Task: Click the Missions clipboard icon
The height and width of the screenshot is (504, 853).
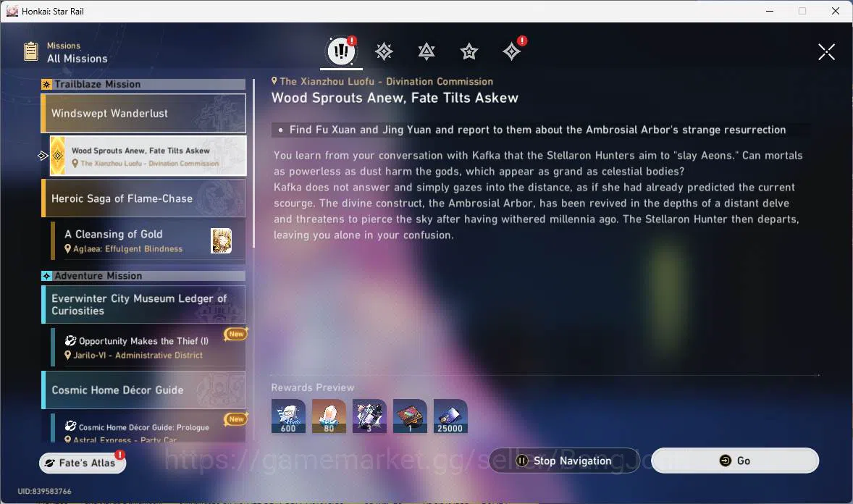Action: tap(31, 51)
